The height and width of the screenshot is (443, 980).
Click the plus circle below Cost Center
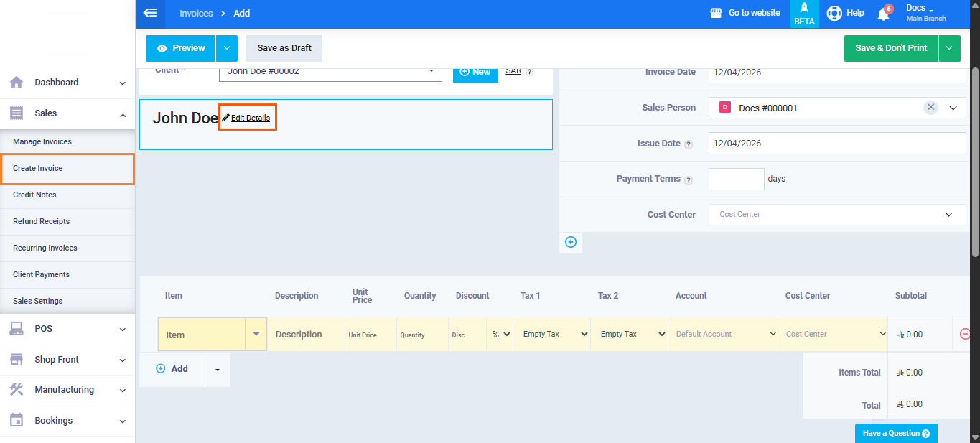(571, 243)
